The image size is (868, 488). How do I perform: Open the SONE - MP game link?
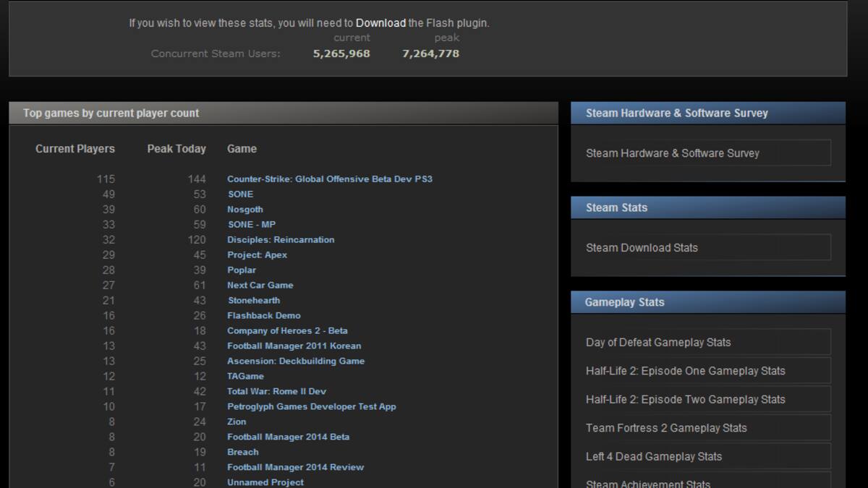(x=252, y=224)
